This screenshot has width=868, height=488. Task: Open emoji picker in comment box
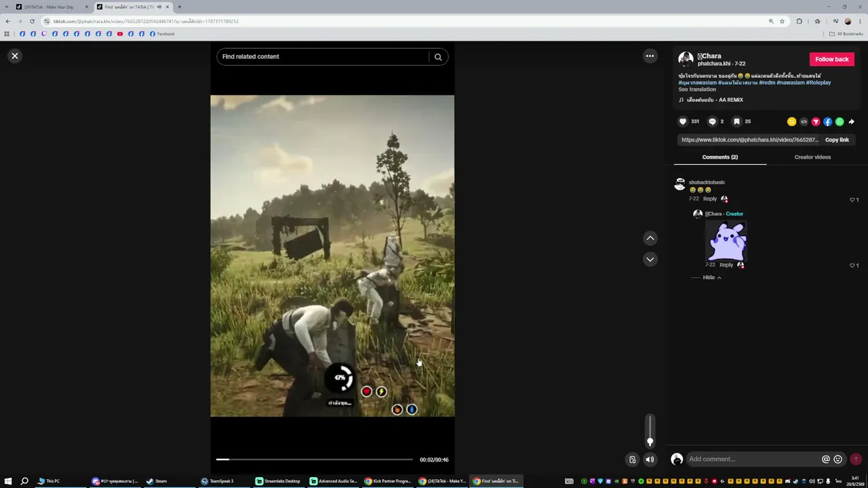(x=838, y=460)
